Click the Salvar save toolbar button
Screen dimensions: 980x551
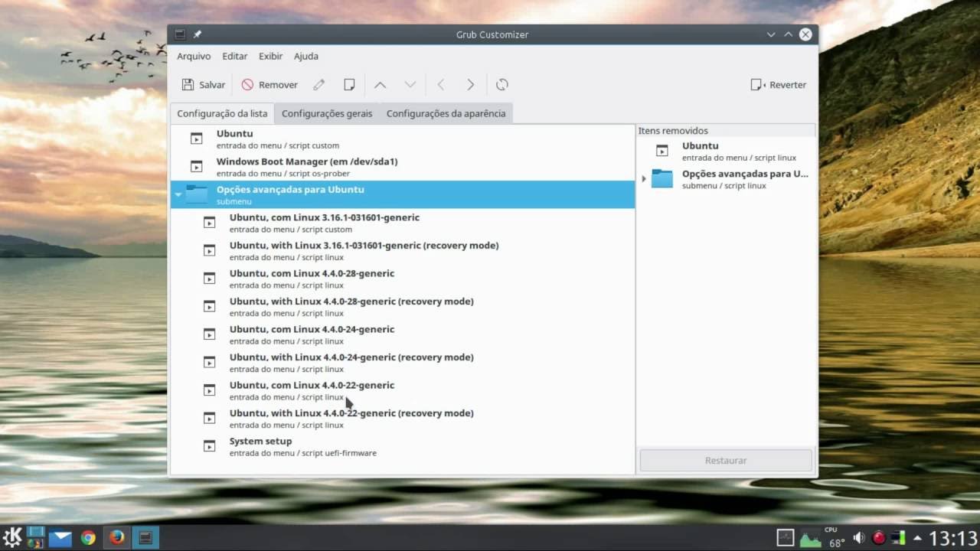point(203,85)
